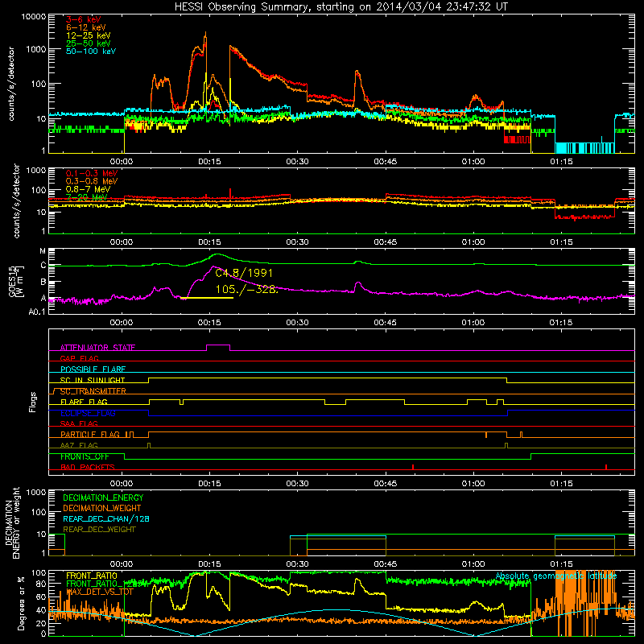This screenshot has height=644, width=644.
Task: Click the HESSI Observing Summary title text
Action: pos(341,6)
